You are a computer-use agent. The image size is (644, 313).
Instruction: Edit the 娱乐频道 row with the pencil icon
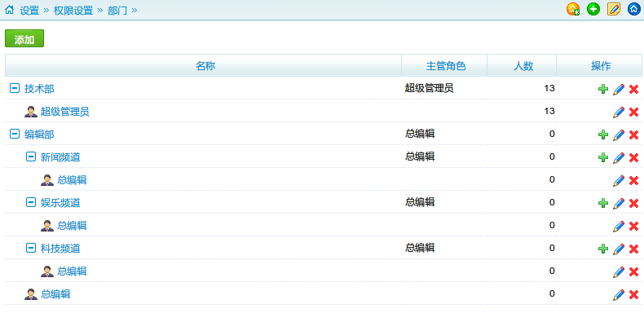click(x=619, y=203)
